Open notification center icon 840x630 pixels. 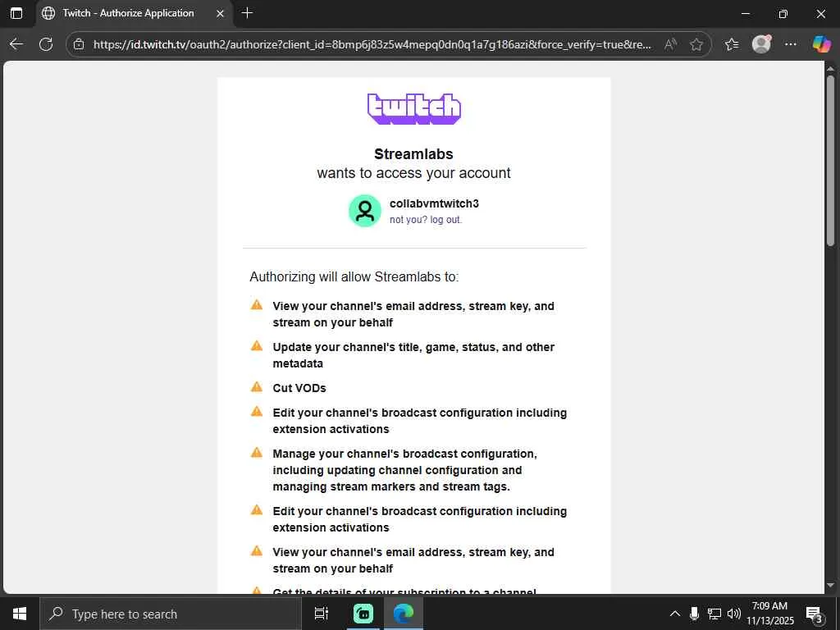pos(815,614)
